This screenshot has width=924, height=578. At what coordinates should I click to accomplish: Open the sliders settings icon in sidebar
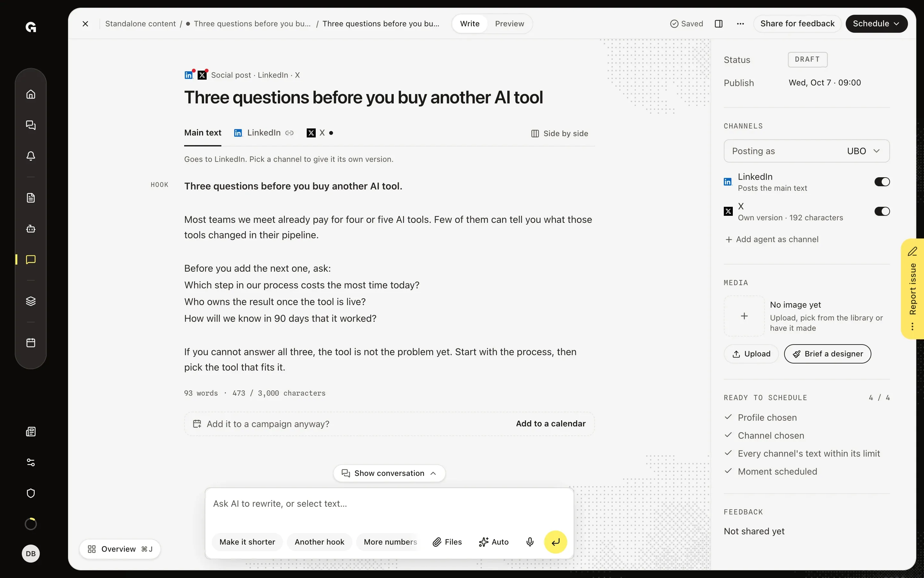coord(30,462)
